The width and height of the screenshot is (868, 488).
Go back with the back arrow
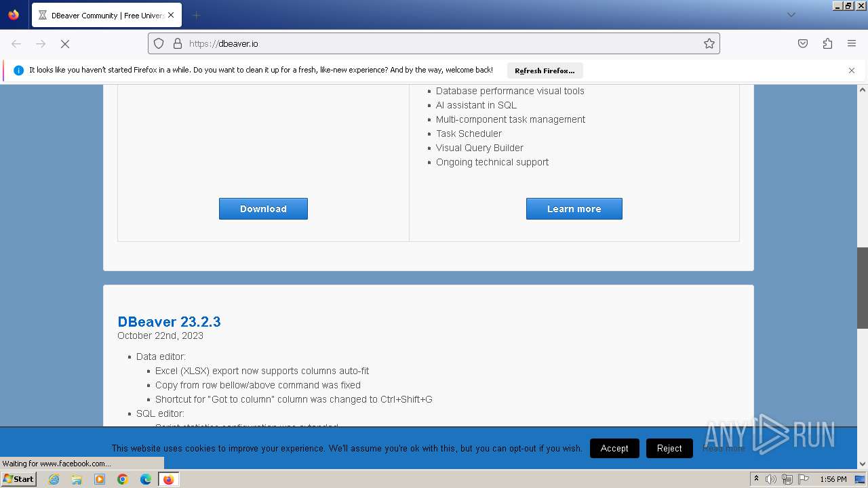[x=16, y=43]
